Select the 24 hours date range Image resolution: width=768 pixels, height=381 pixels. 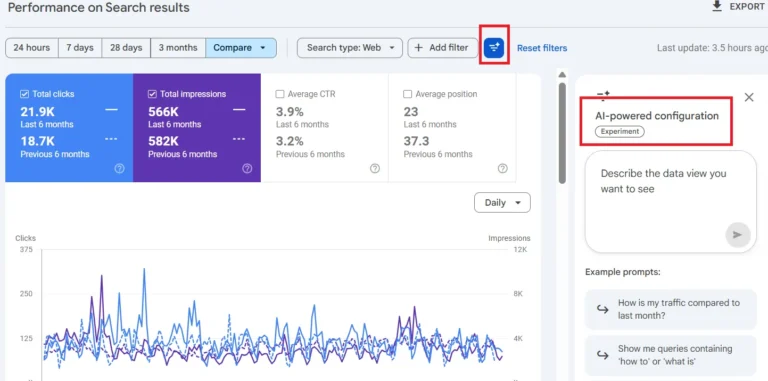coord(32,48)
